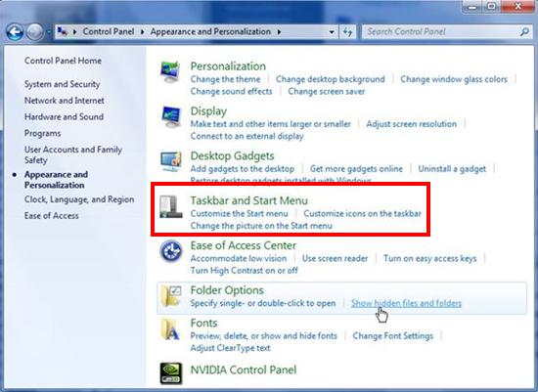Viewport: 538px width, 392px height.
Task: Open the Personalization heading
Action: coord(228,66)
